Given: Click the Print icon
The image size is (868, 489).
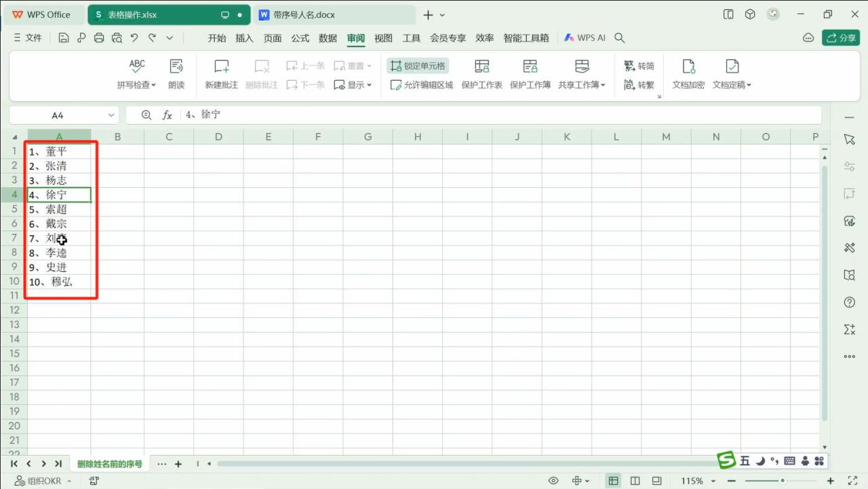Looking at the screenshot, I should [99, 38].
